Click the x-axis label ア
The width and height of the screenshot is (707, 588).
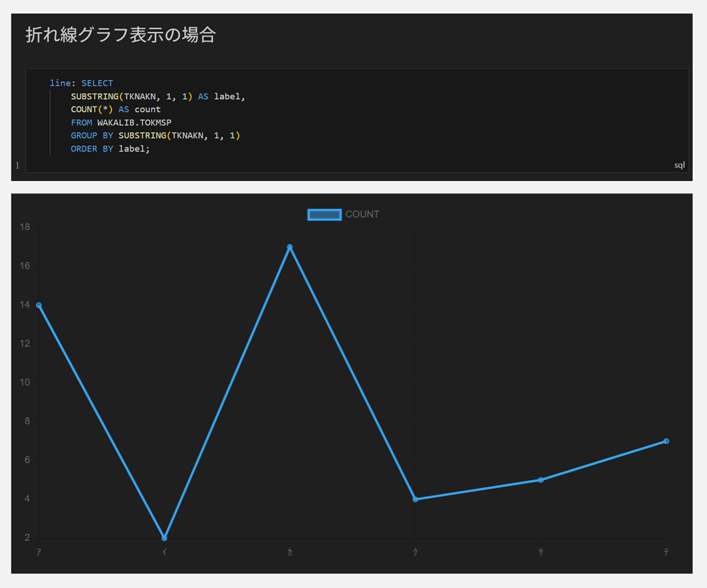(x=39, y=552)
